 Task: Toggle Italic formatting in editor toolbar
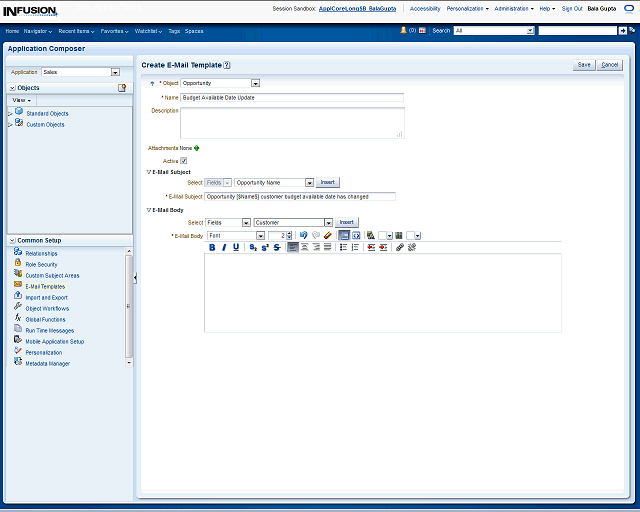coord(224,247)
